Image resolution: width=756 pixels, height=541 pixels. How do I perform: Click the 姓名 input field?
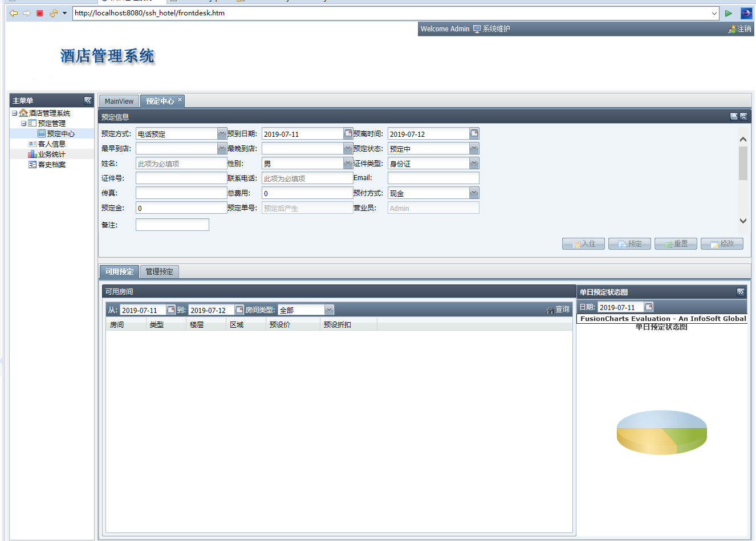[x=181, y=164]
